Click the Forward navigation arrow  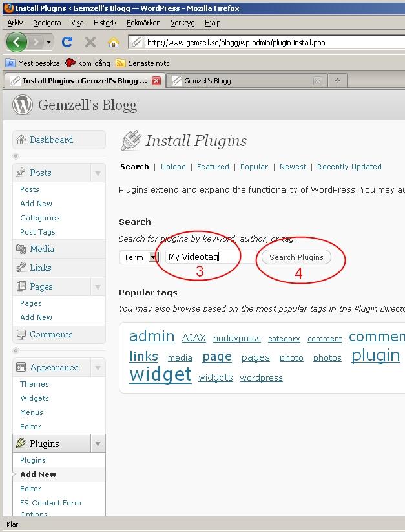click(36, 43)
